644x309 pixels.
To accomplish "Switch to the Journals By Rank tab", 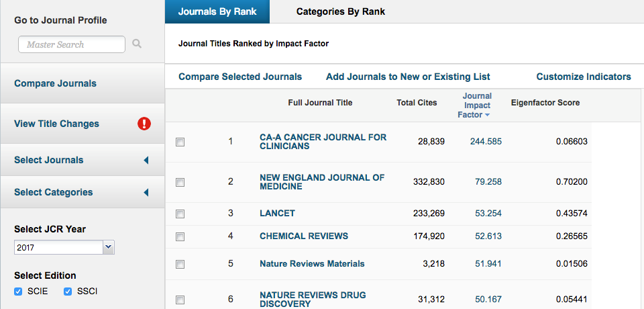I will click(x=217, y=11).
